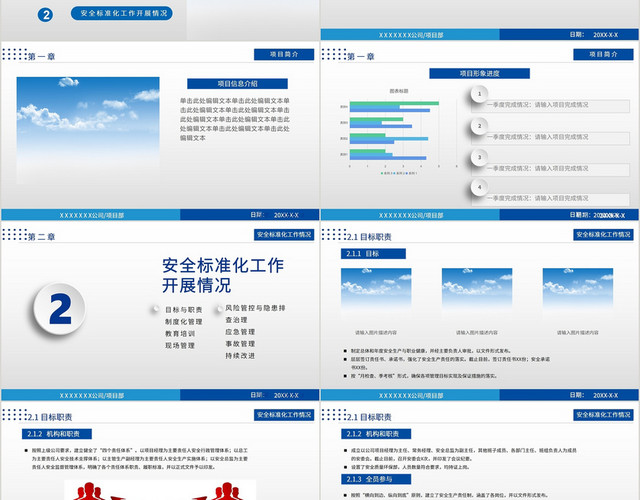Image resolution: width=640 pixels, height=500 pixels.
Task: Click the numbered circle 2 in the quarterly list
Action: click(480, 126)
